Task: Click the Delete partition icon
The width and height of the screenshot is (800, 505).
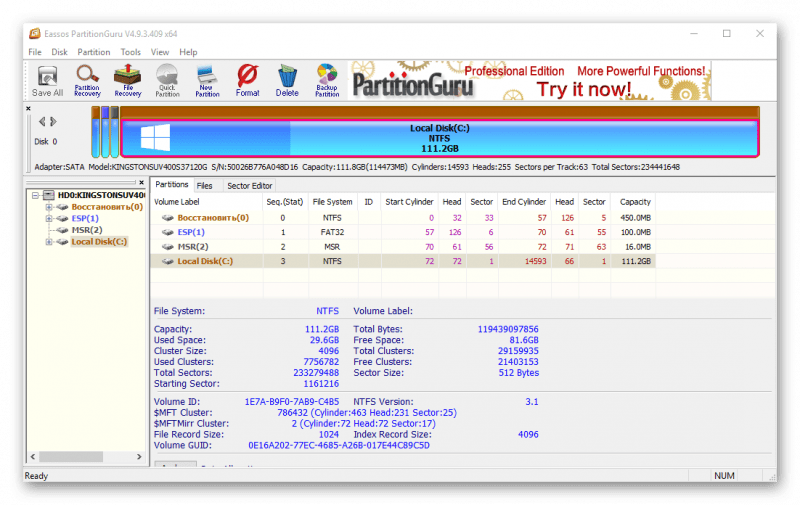Action: pos(287,80)
